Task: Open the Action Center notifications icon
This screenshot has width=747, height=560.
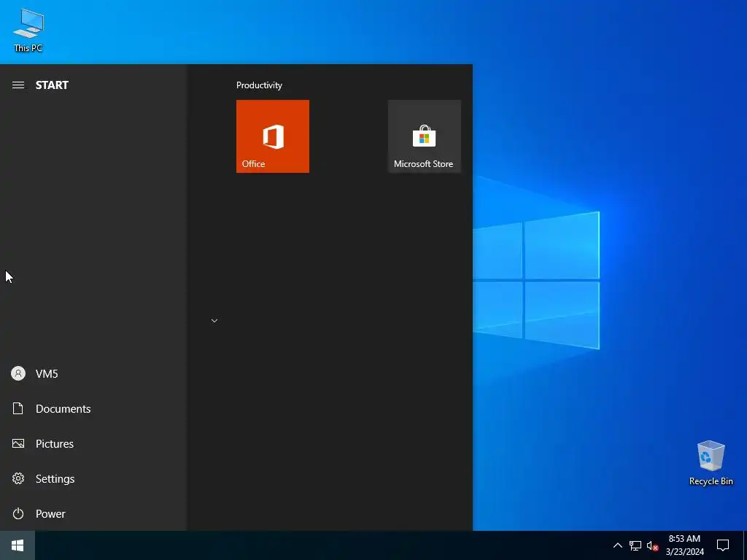Action: 723,545
